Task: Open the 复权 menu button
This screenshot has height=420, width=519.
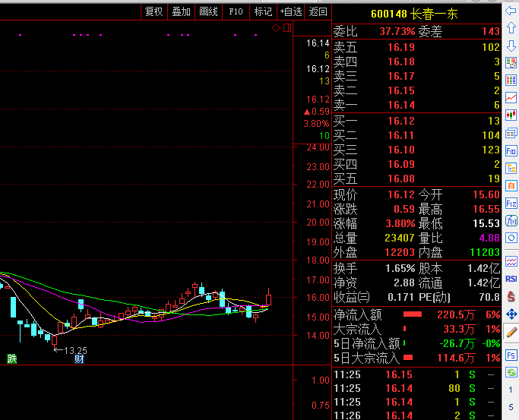Action: click(x=154, y=12)
